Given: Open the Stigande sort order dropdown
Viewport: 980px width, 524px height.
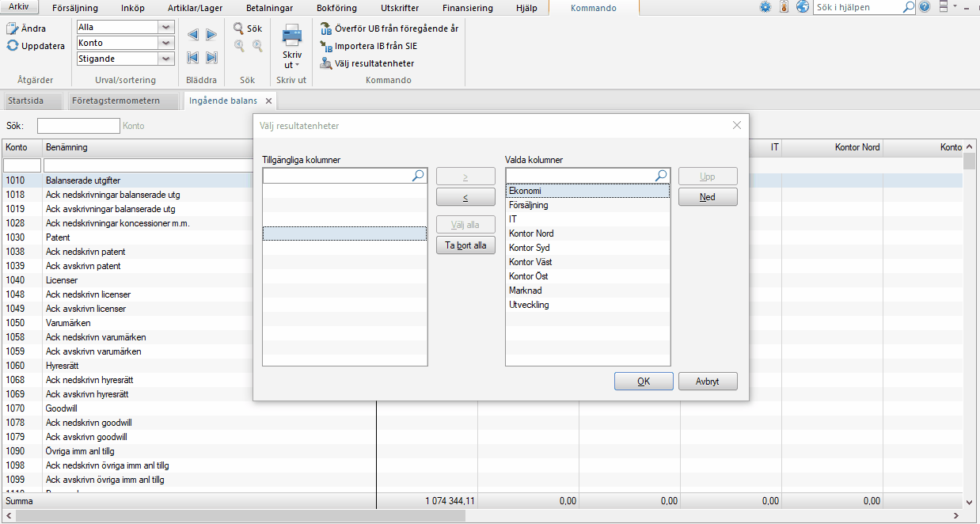Looking at the screenshot, I should [x=166, y=59].
